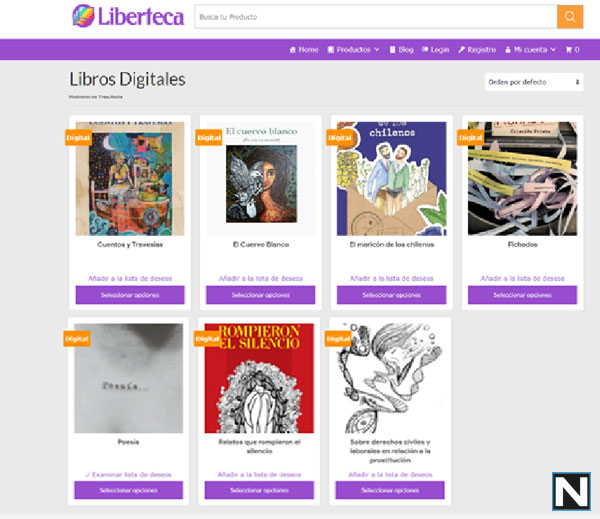Examine wish list under Poesía
Screen dimensions: 600x519
tap(129, 475)
